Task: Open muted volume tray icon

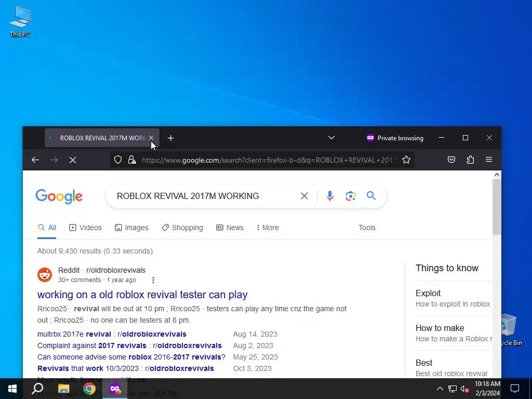Action: [x=465, y=389]
